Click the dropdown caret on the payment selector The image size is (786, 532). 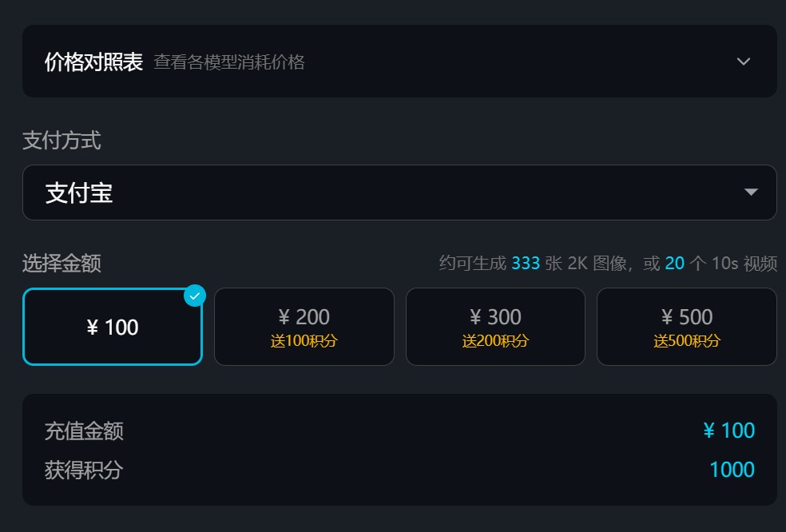click(x=751, y=192)
